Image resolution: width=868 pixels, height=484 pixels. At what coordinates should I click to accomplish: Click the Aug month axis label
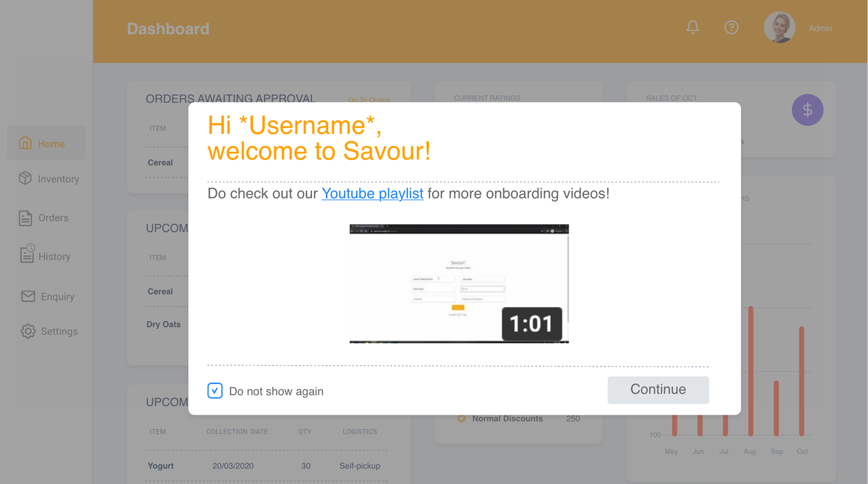(750, 451)
